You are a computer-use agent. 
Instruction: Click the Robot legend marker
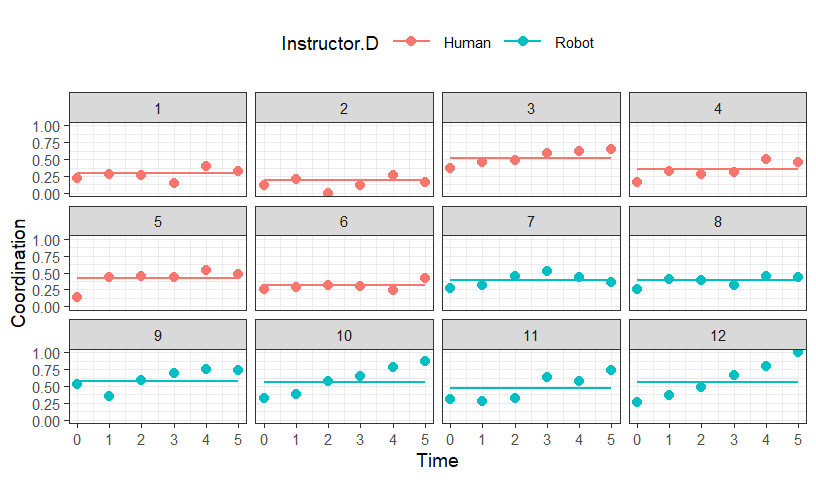(522, 42)
